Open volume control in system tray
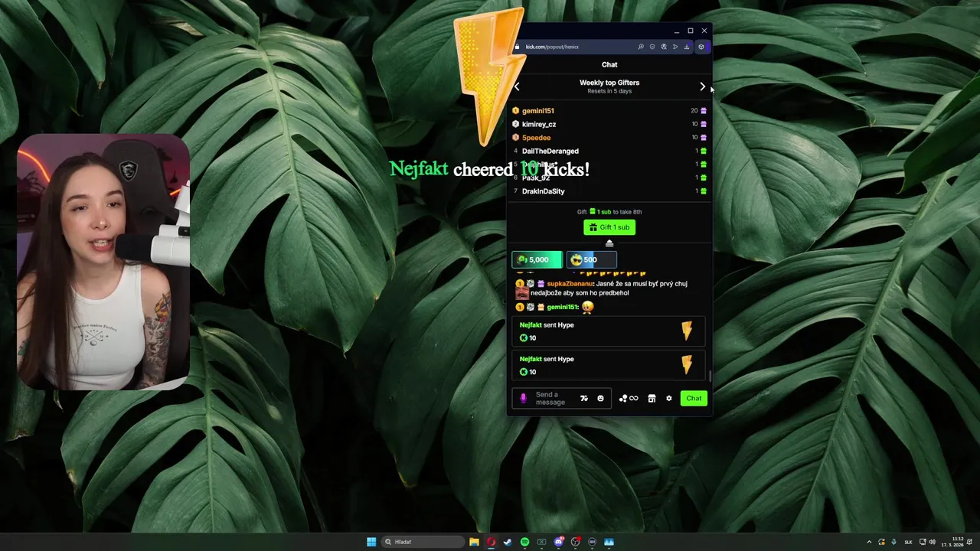The image size is (980, 551). click(932, 542)
